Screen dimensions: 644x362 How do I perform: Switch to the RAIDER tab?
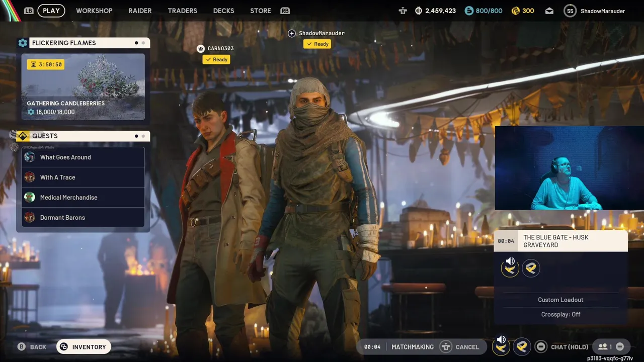[x=140, y=11]
